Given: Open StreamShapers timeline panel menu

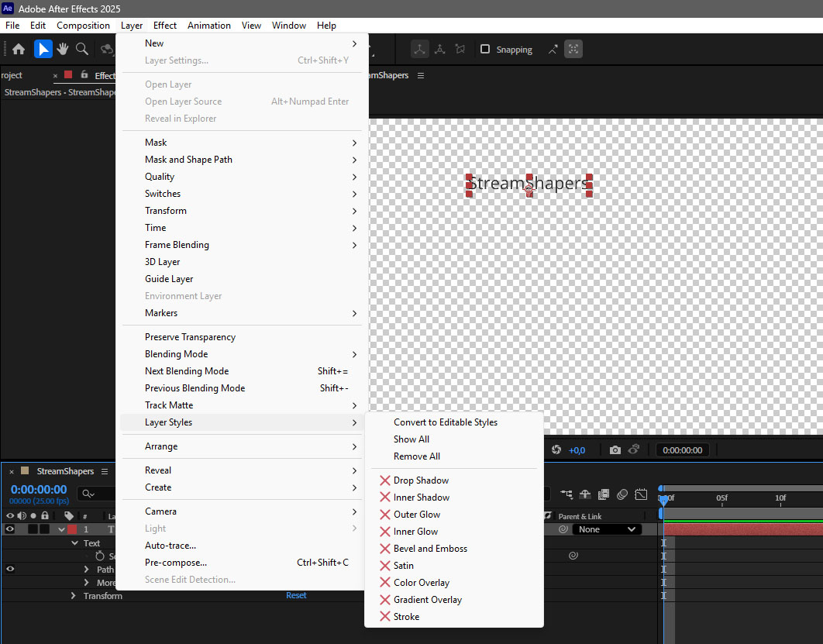Looking at the screenshot, I should tap(105, 471).
